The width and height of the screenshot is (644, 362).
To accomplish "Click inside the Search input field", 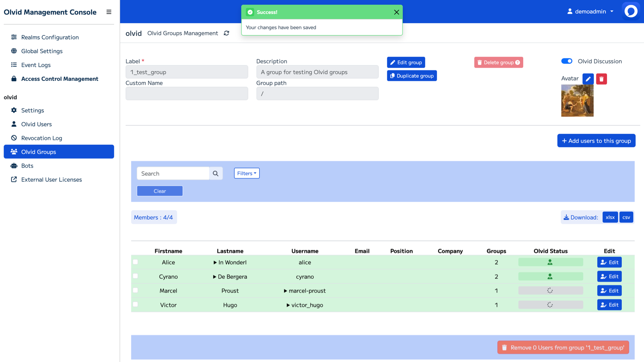I will (173, 173).
